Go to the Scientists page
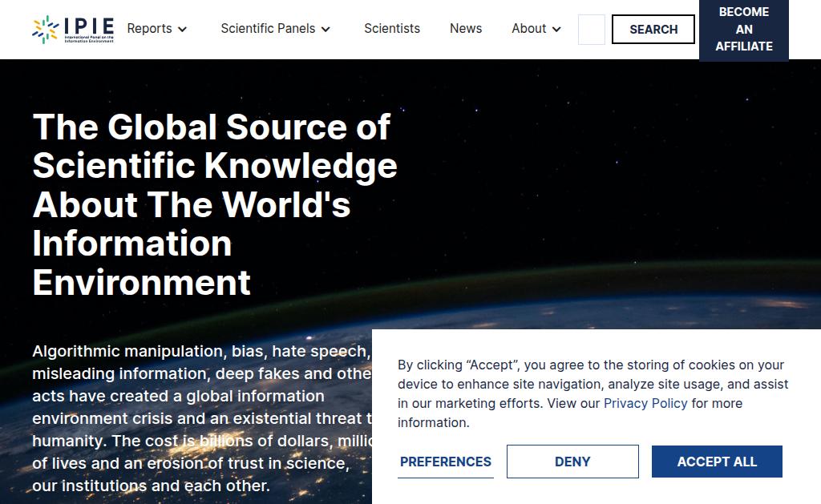Screen dimensions: 821x504 point(392,29)
